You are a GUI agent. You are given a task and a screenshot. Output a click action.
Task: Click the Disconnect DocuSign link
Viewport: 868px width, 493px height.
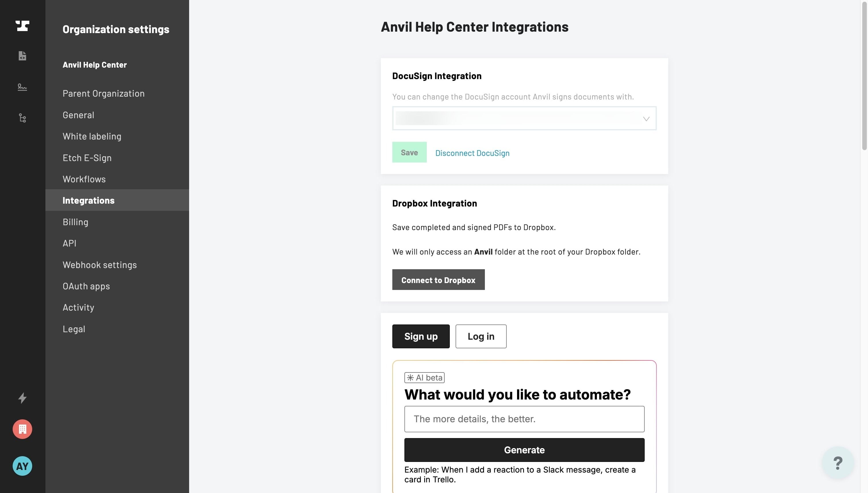(x=472, y=153)
